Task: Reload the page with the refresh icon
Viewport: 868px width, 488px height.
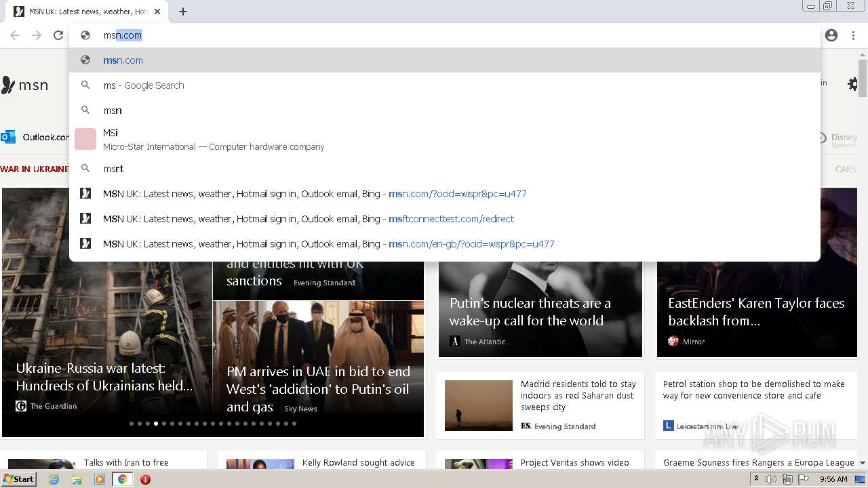Action: tap(58, 35)
